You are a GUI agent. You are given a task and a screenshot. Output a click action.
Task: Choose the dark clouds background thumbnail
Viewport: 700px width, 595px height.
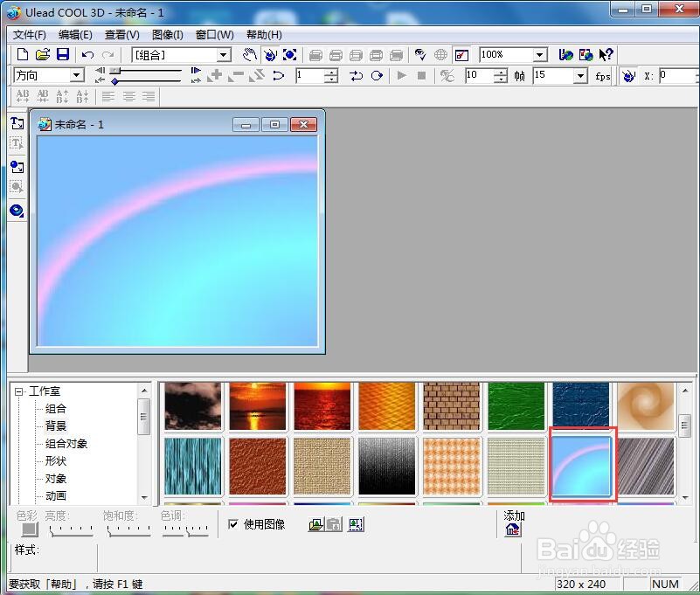pos(193,406)
